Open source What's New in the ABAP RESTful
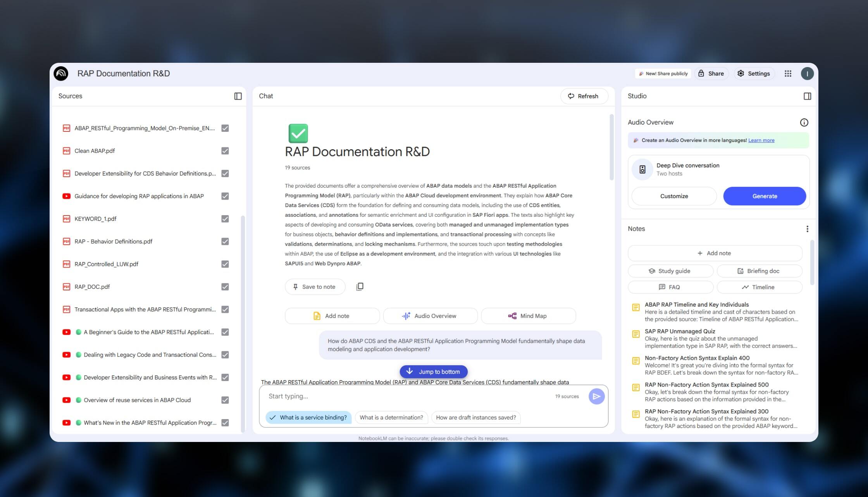 point(150,423)
